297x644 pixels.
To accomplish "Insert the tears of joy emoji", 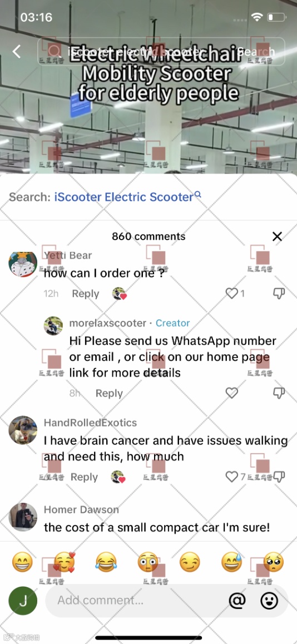I will tap(106, 562).
